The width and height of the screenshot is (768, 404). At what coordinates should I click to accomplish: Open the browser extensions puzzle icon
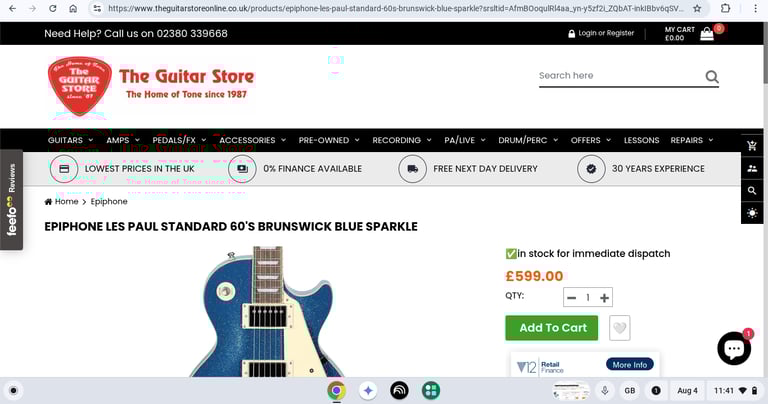[x=725, y=8]
